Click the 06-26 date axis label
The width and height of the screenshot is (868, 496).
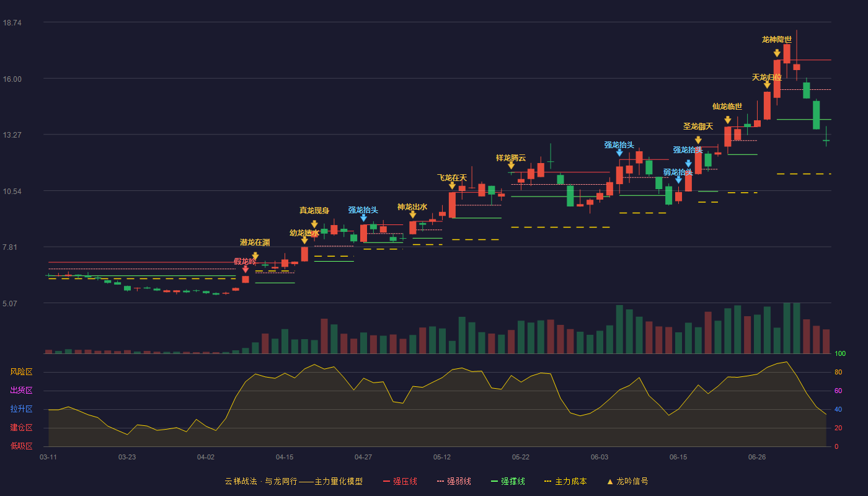coord(757,457)
